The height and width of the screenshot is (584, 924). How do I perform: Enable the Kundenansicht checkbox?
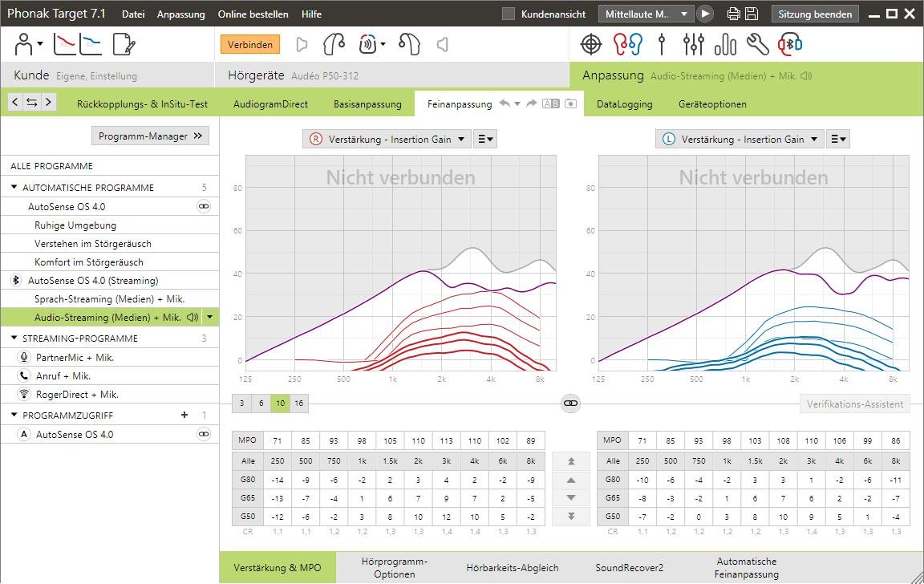tap(508, 14)
